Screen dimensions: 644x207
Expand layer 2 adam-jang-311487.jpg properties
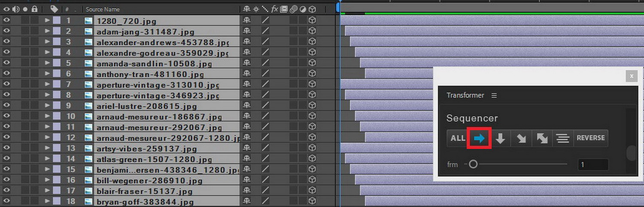(x=48, y=31)
